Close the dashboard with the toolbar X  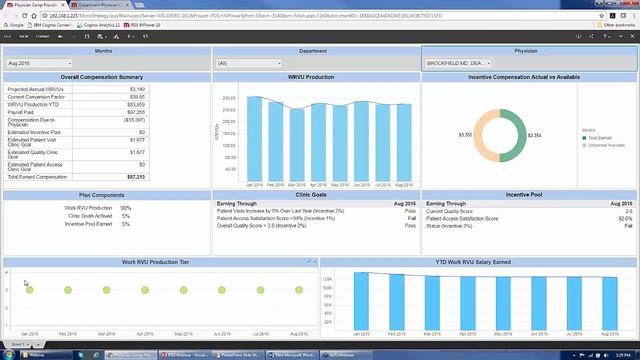(x=632, y=37)
